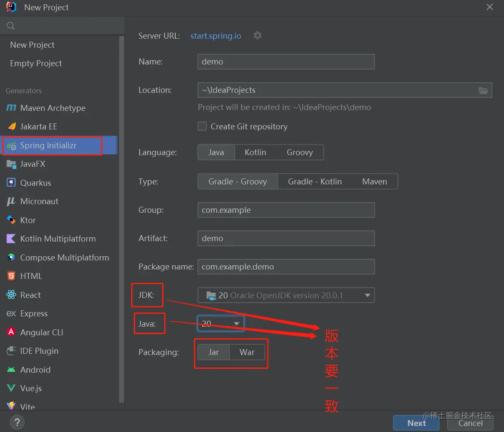Open start.spring.io server link
This screenshot has width=504, height=432.
tap(216, 36)
